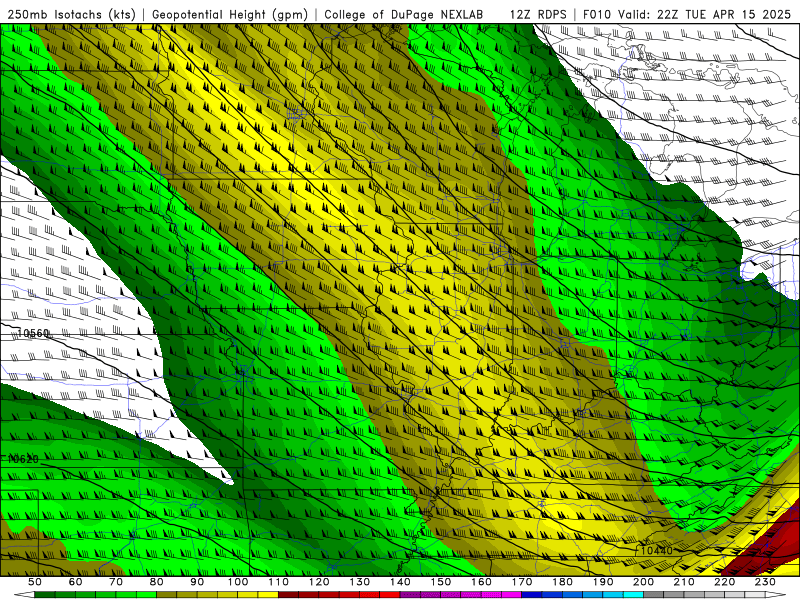Click the 180 value on the color scale
Screen dimensions: 800x600
562,582
